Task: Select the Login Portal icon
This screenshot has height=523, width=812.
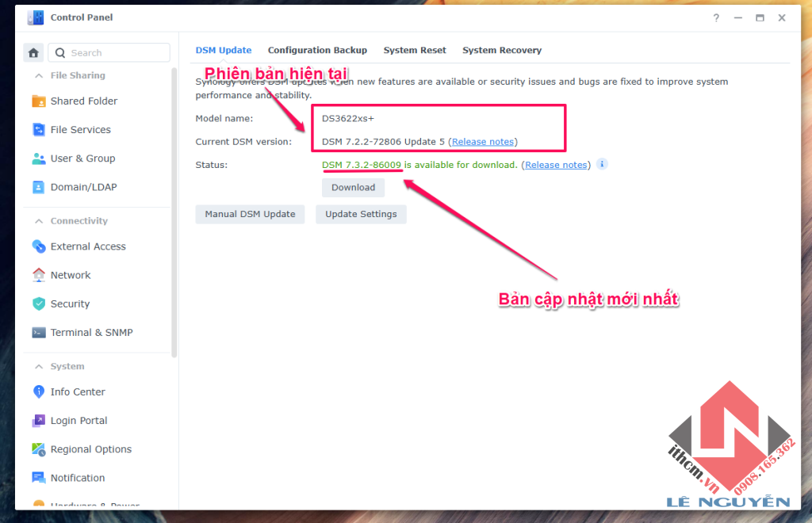Action: (37, 420)
